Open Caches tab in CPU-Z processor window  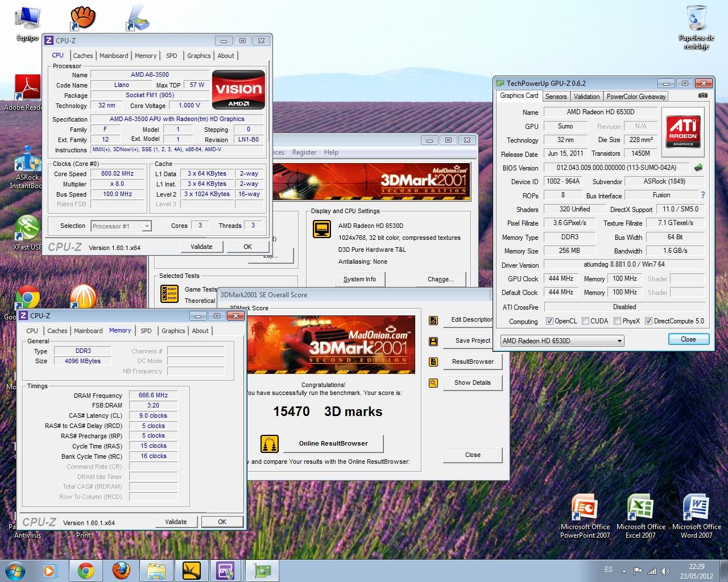click(82, 56)
